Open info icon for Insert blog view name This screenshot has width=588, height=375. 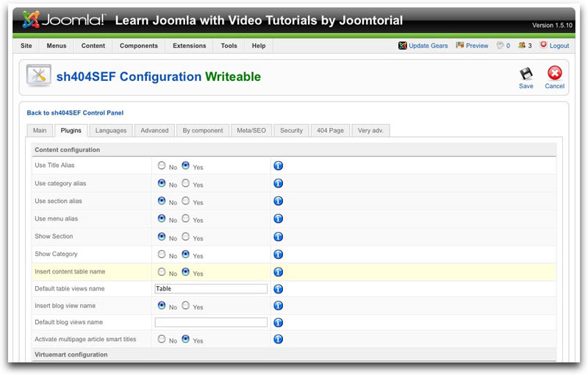pos(279,306)
